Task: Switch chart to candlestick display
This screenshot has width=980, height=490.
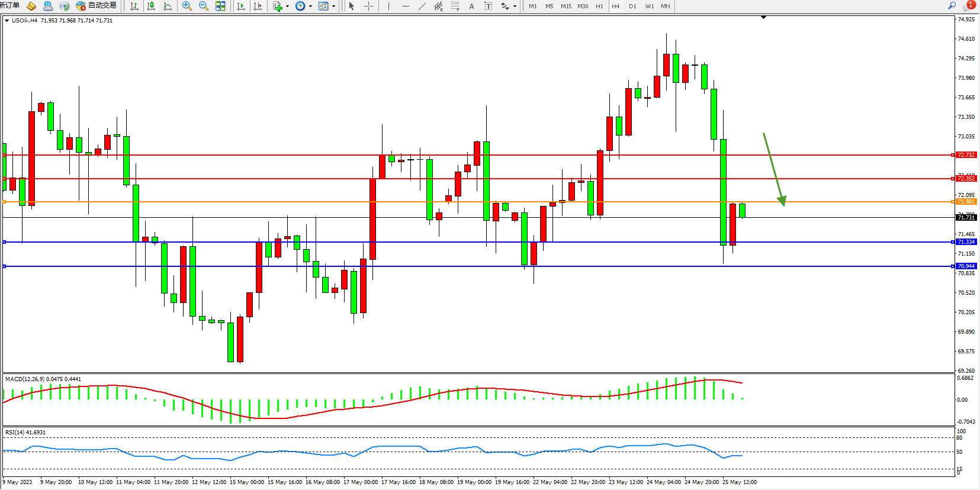Action: tap(151, 6)
